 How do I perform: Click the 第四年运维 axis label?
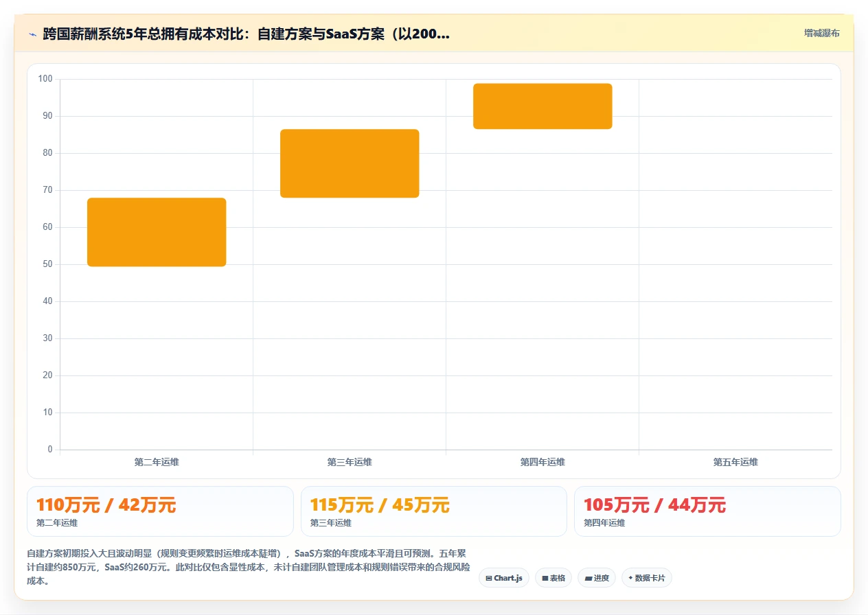(x=542, y=462)
